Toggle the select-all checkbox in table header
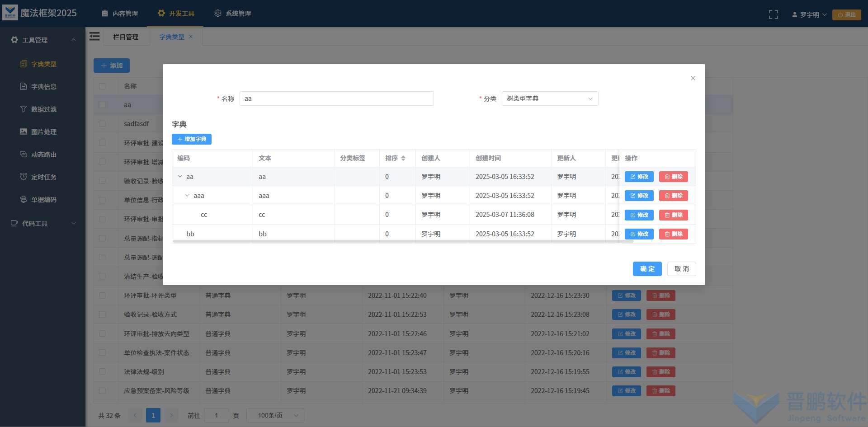 point(102,86)
